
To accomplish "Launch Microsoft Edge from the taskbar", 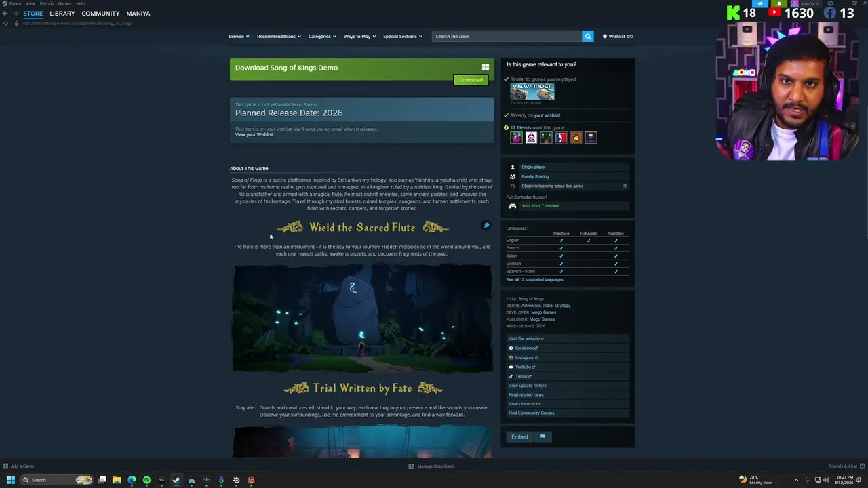I will [x=132, y=480].
